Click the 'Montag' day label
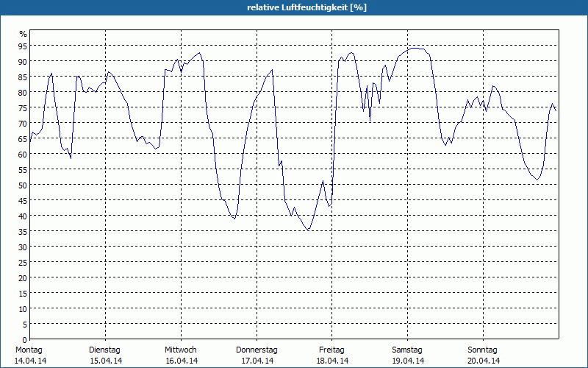The image size is (588, 368). pos(29,350)
